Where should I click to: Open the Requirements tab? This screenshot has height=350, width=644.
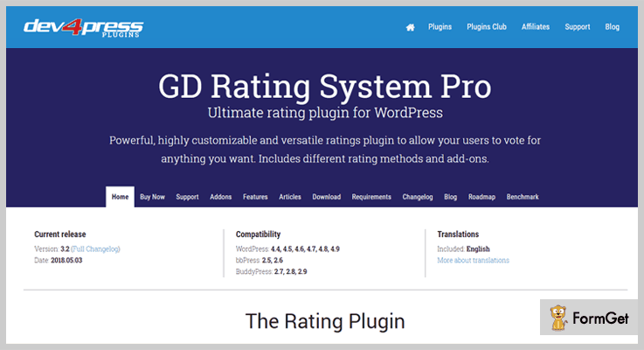pyautogui.click(x=371, y=197)
